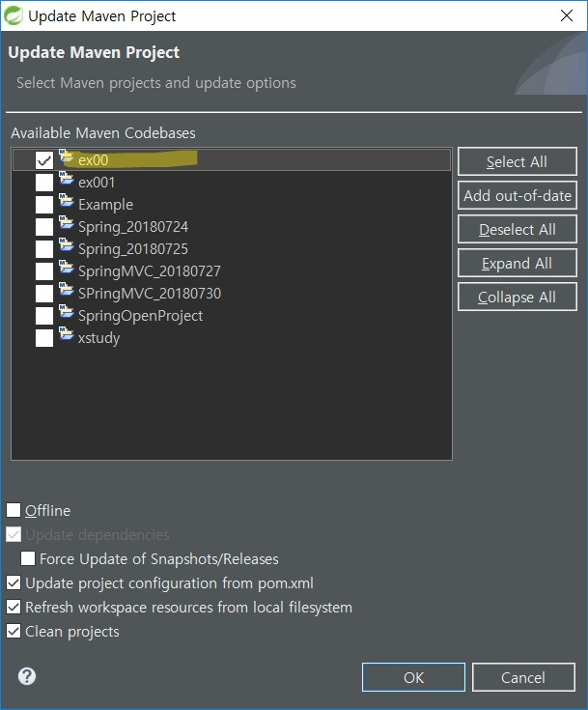Select the SPringMVC_20180730 project name
This screenshot has height=710, width=588.
coord(150,294)
